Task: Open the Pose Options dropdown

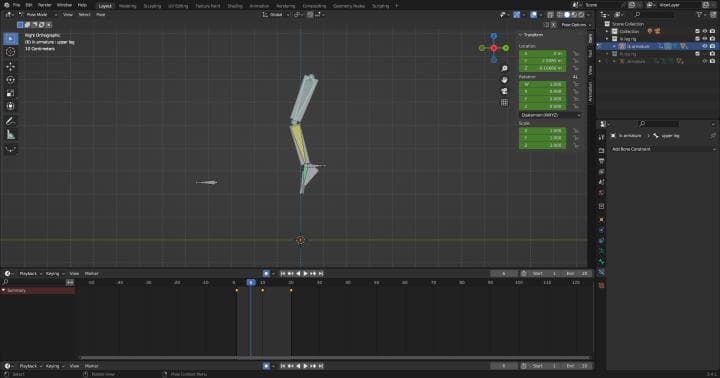Action: click(575, 25)
